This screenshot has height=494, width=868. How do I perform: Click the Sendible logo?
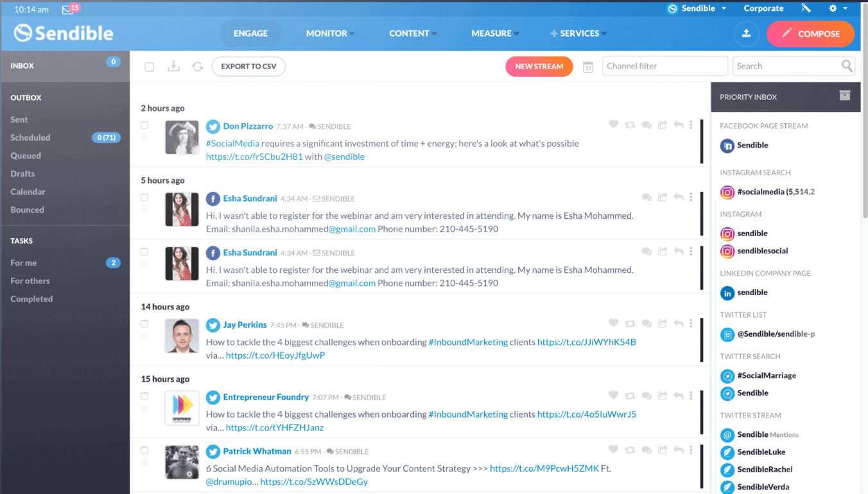[x=64, y=33]
